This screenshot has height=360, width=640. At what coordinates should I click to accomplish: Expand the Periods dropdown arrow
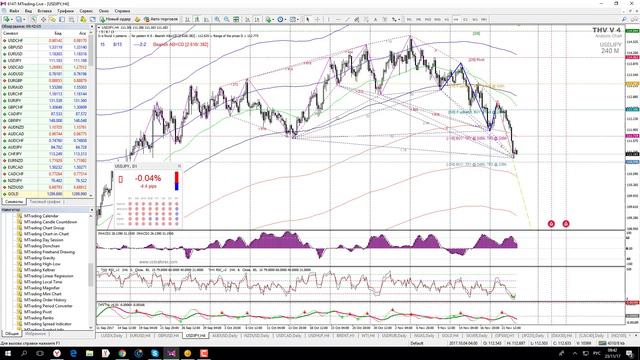(x=285, y=19)
